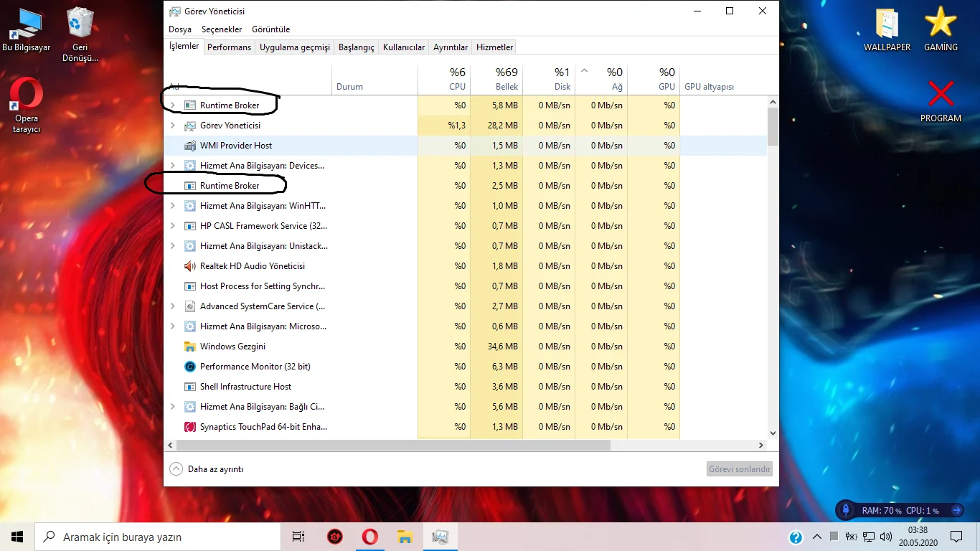Switch to the Uygulama geçmişi tab
This screenshot has width=980, height=551.
(x=295, y=47)
